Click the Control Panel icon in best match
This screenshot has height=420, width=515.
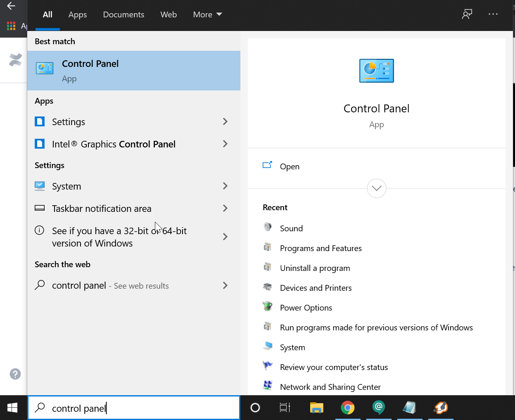[x=45, y=68]
